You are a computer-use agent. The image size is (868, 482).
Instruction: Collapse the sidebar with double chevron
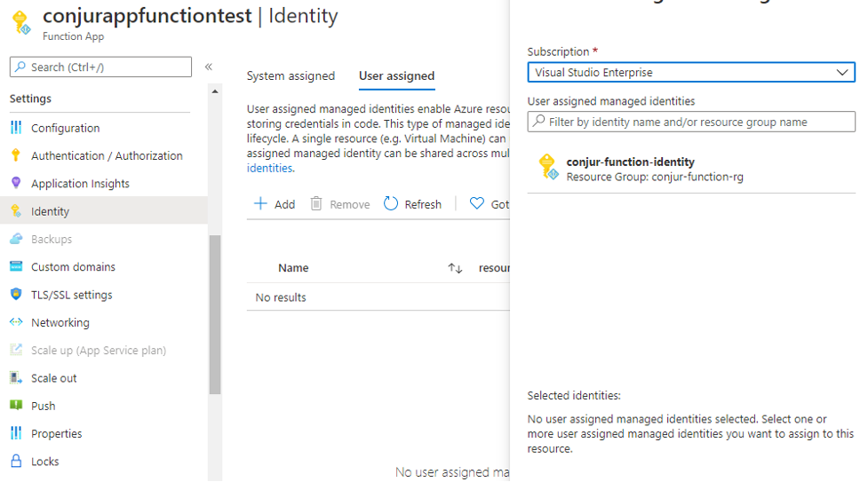tap(209, 67)
